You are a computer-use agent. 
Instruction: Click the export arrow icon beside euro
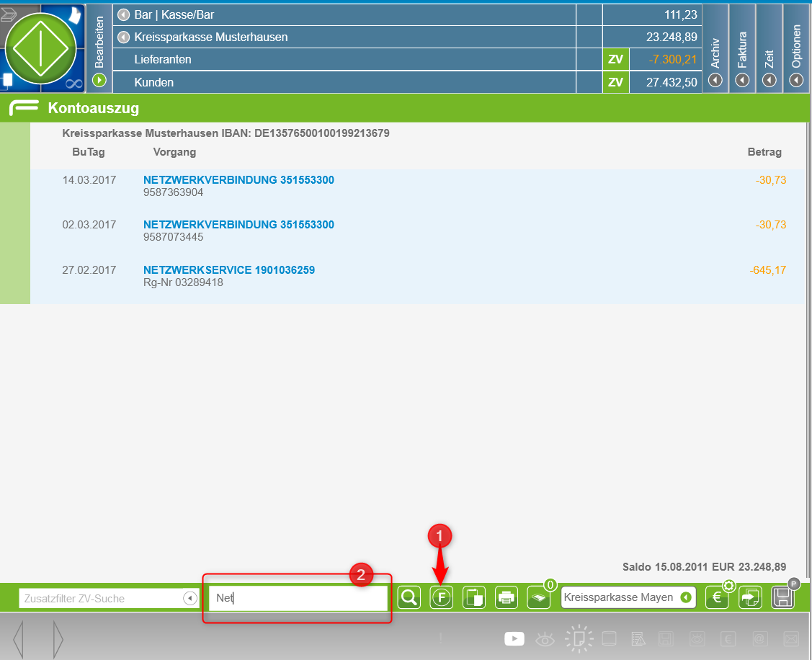click(750, 598)
